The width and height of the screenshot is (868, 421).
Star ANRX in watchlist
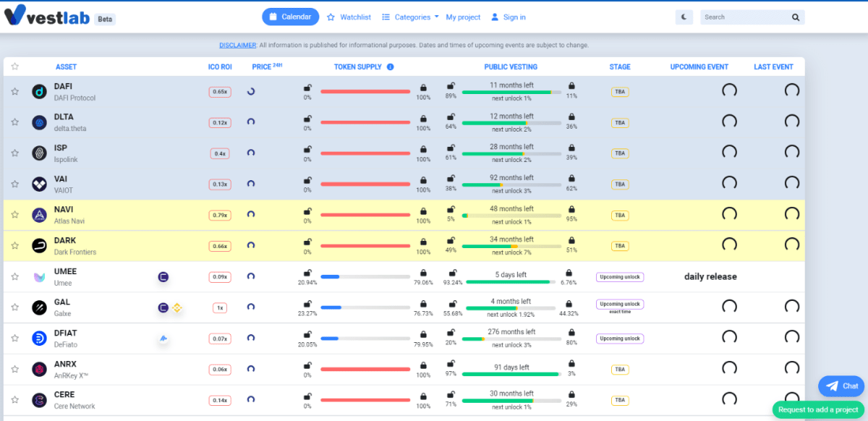point(14,369)
